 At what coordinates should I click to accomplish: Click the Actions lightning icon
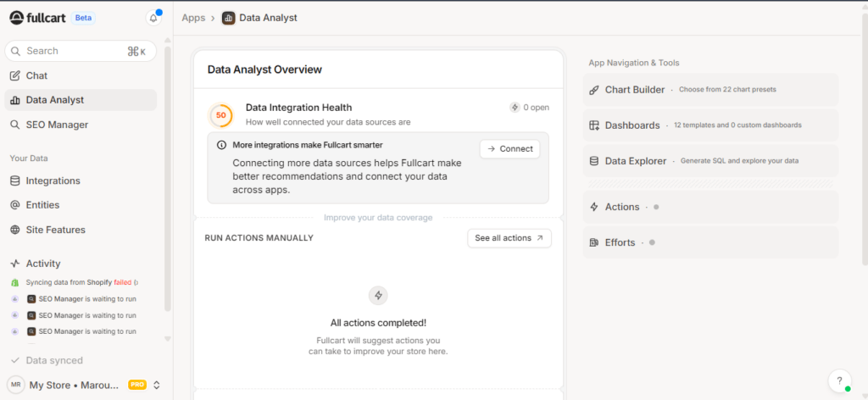pyautogui.click(x=594, y=207)
